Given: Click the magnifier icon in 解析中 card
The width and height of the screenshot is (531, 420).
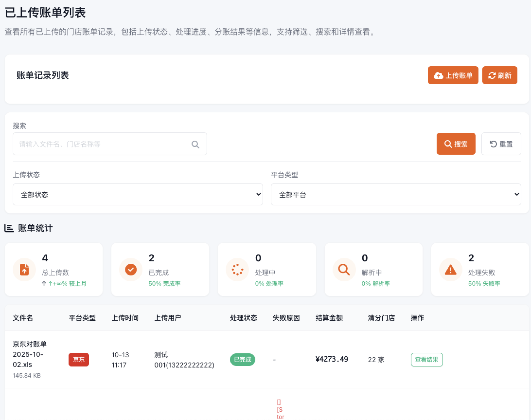Looking at the screenshot, I should 344,270.
